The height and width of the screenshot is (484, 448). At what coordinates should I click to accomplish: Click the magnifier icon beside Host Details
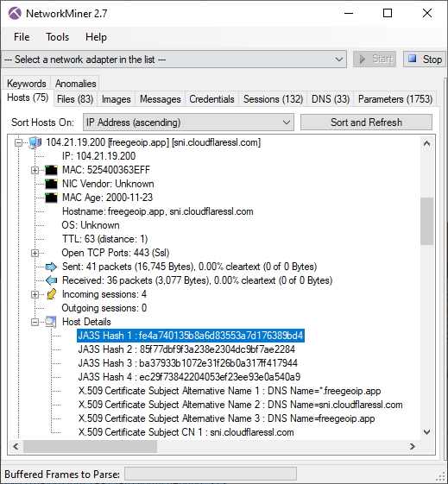pyautogui.click(x=51, y=322)
